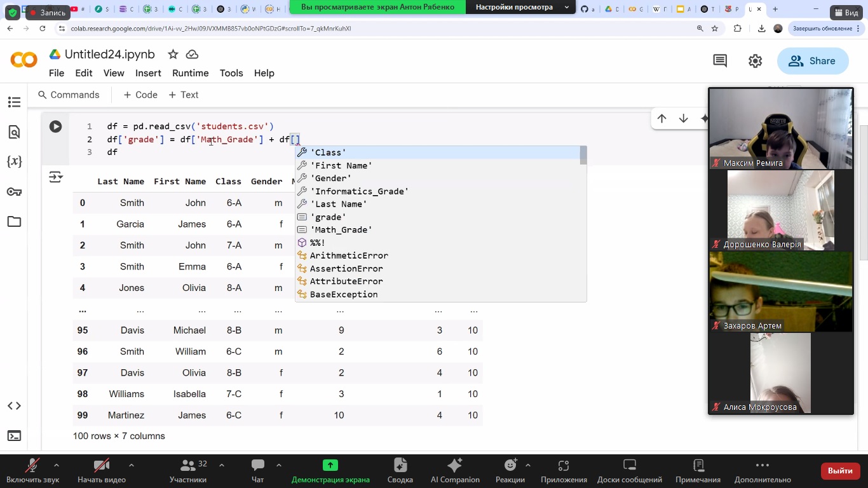The height and width of the screenshot is (488, 868).
Task: Star the Untitled24.ipynb notebook
Action: 172,55
